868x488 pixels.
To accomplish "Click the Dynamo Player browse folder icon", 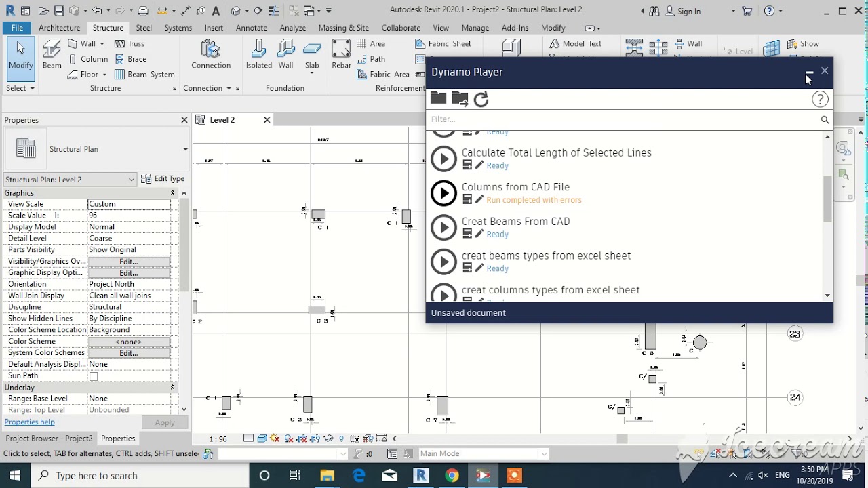I will (x=438, y=99).
